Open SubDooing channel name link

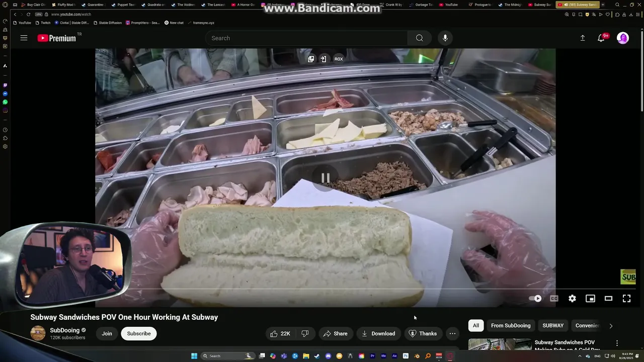pyautogui.click(x=65, y=330)
